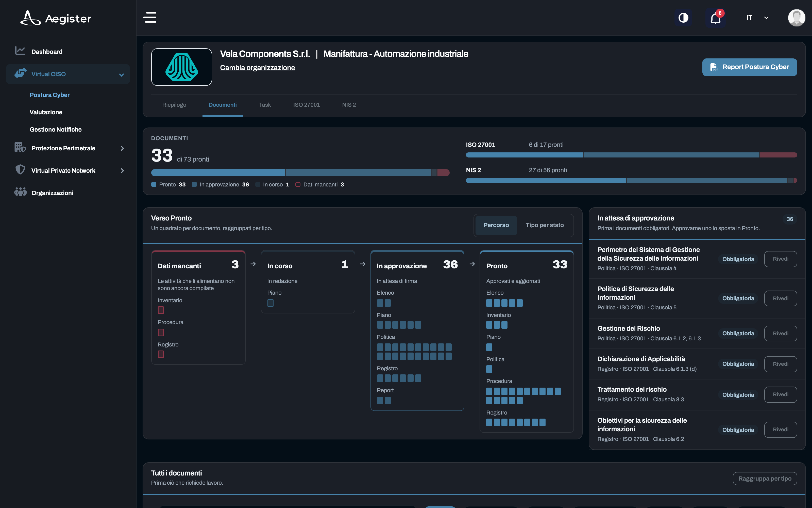The width and height of the screenshot is (812, 508).
Task: Open Postura Cyber in the sidebar
Action: point(50,95)
